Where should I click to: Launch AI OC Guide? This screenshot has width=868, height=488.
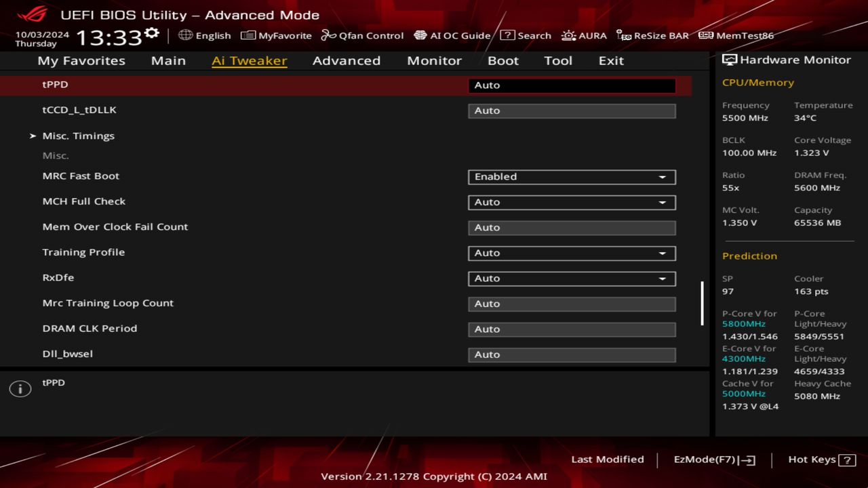pyautogui.click(x=452, y=35)
